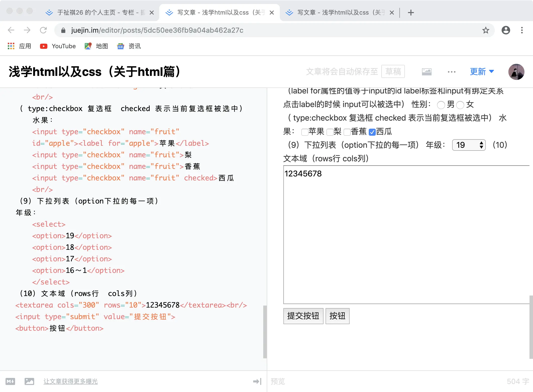Bookmark this page with the star icon

(486, 30)
